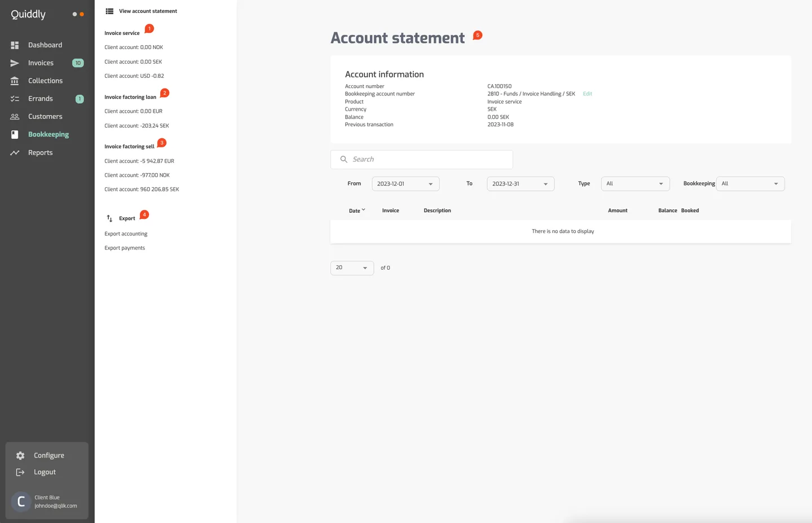Click the Collections bank icon
The width and height of the screenshot is (812, 523).
tap(15, 81)
